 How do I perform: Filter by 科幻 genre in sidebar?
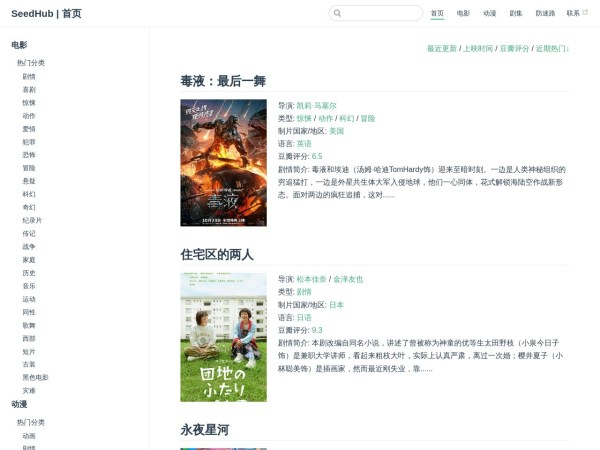pyautogui.click(x=29, y=194)
